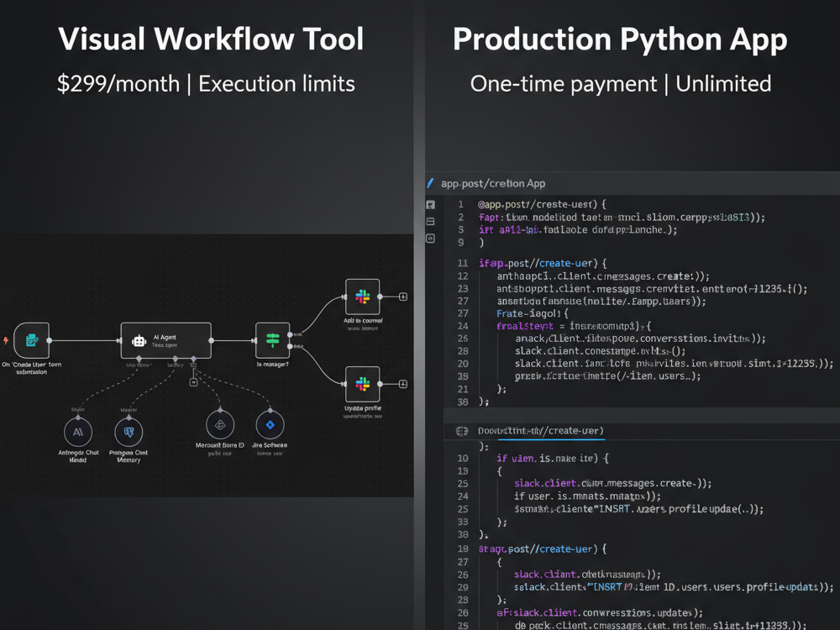Click the icon beside the second code pane tab
This screenshot has height=630, width=840.
[461, 431]
